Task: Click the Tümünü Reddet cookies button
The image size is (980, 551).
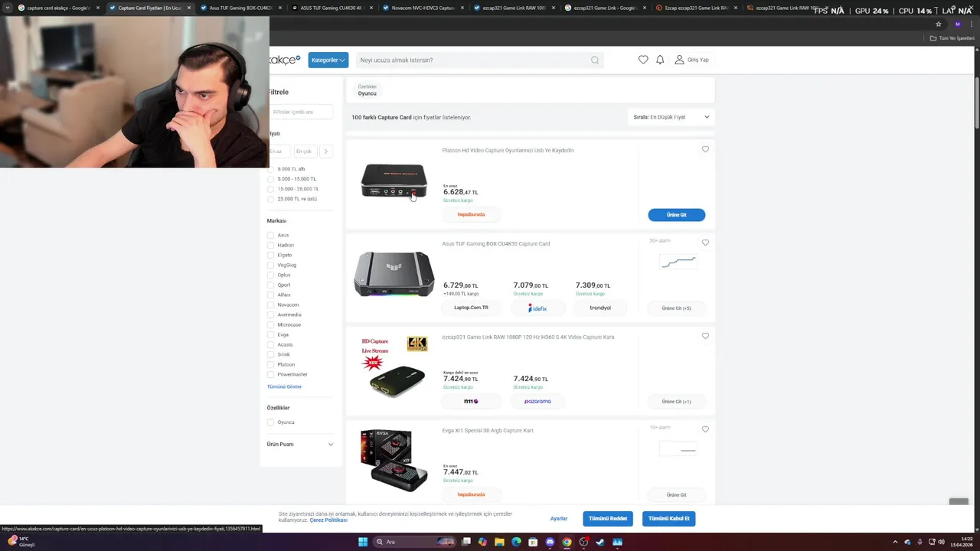Action: (608, 518)
